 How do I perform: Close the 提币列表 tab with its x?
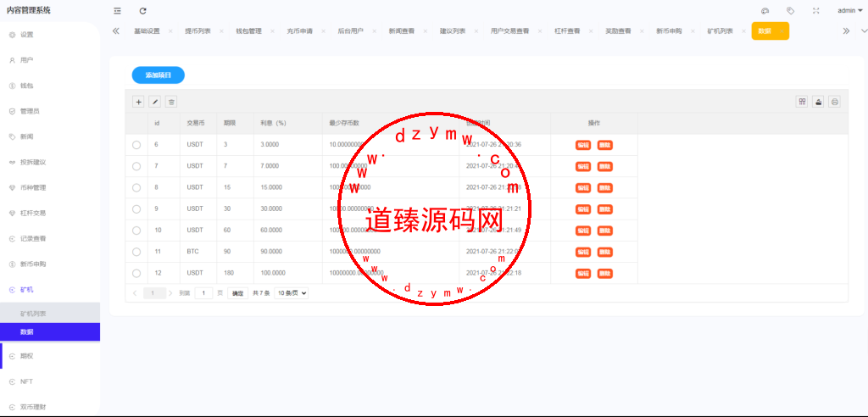[x=221, y=31]
